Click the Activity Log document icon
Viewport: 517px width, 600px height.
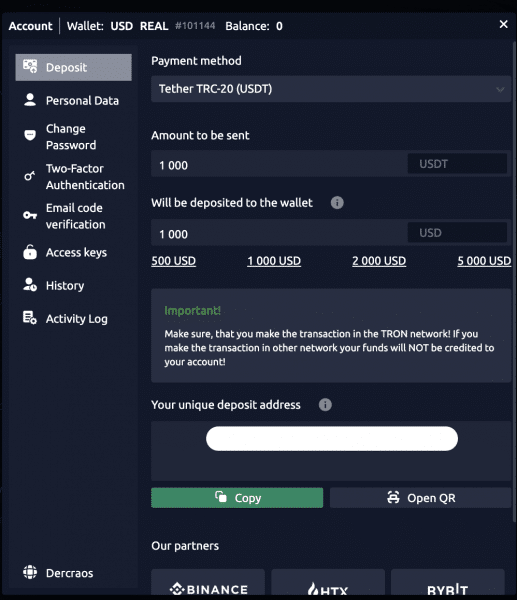30,318
